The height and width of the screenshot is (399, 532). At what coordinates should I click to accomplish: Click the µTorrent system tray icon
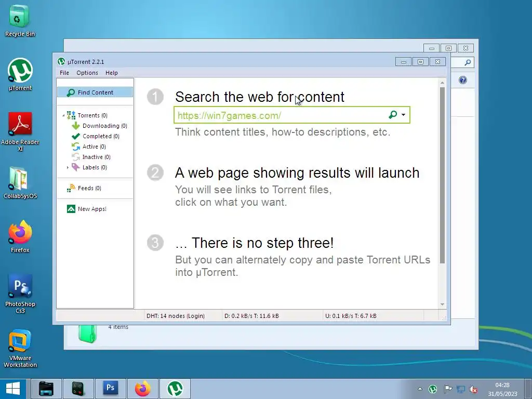433,389
